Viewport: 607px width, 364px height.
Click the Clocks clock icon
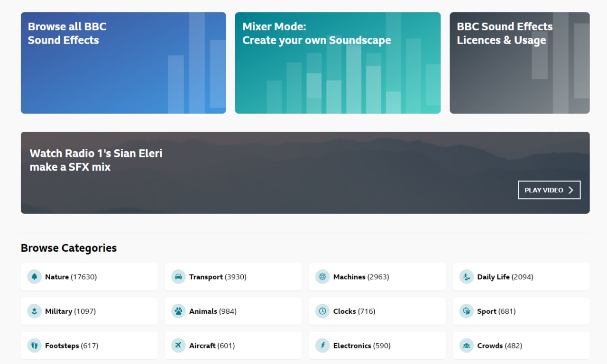(x=322, y=311)
